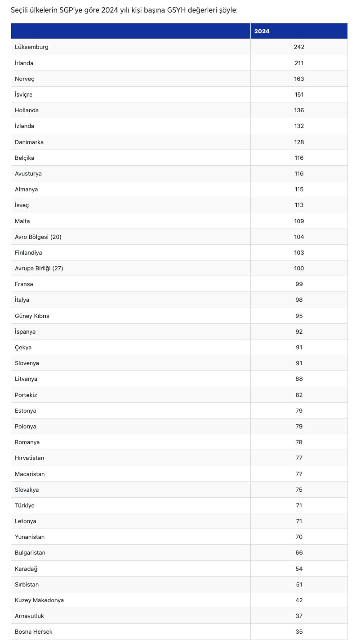Image resolution: width=356 pixels, height=644 pixels.
Task: Select the Almanya country cell
Action: pos(26,189)
